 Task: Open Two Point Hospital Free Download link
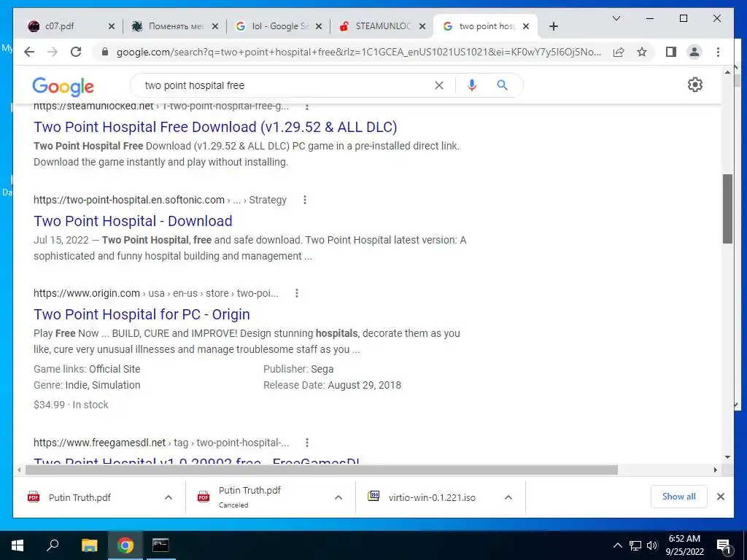tap(215, 127)
